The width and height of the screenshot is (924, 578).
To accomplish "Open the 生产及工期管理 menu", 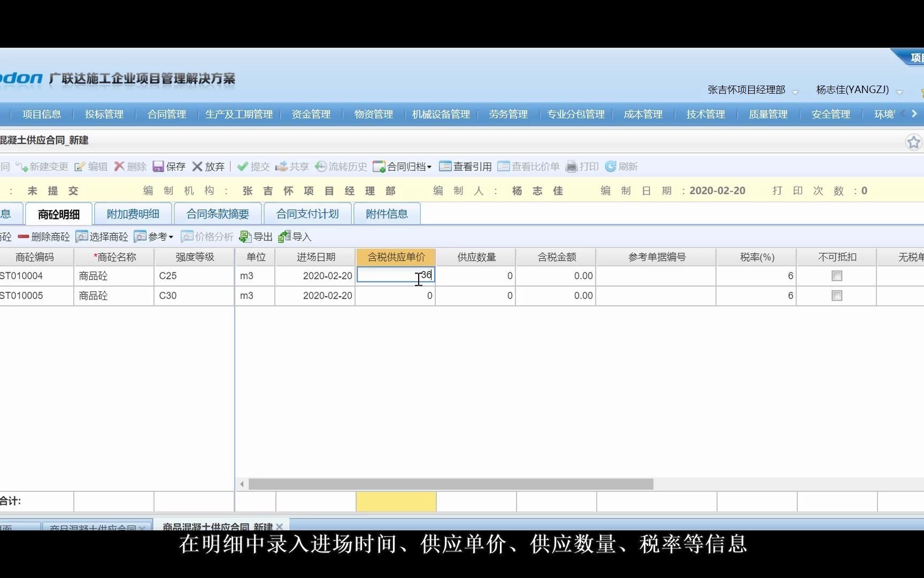I will click(239, 114).
